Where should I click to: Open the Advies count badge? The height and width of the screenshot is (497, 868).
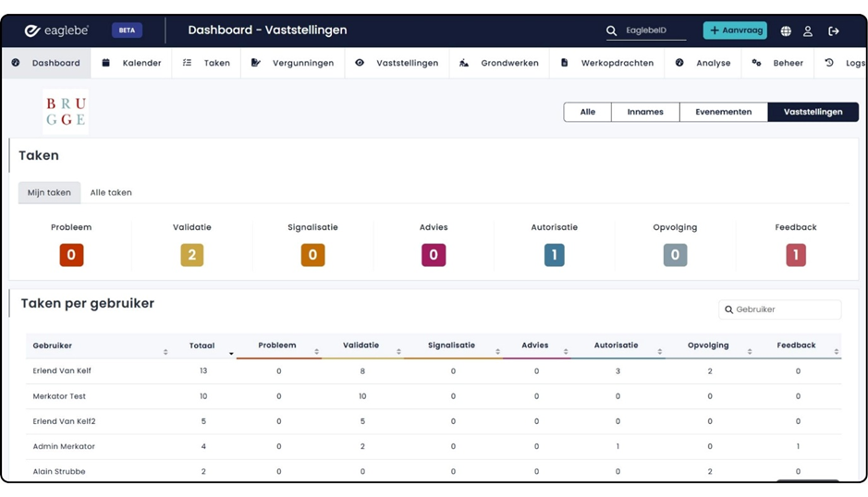click(434, 255)
